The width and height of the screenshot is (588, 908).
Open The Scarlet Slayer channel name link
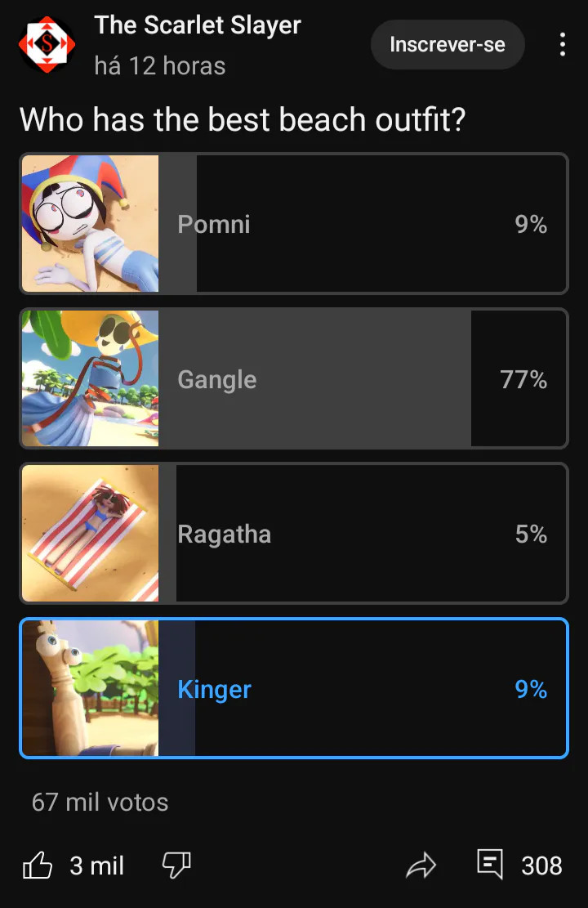[198, 25]
